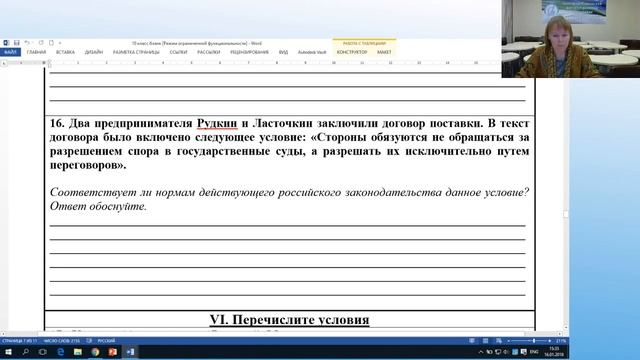Viewport: 640px width, 360px height.
Task: Open the РЕЦЕНЗИРОВАНИЕ ribbon tab
Action: tap(249, 52)
